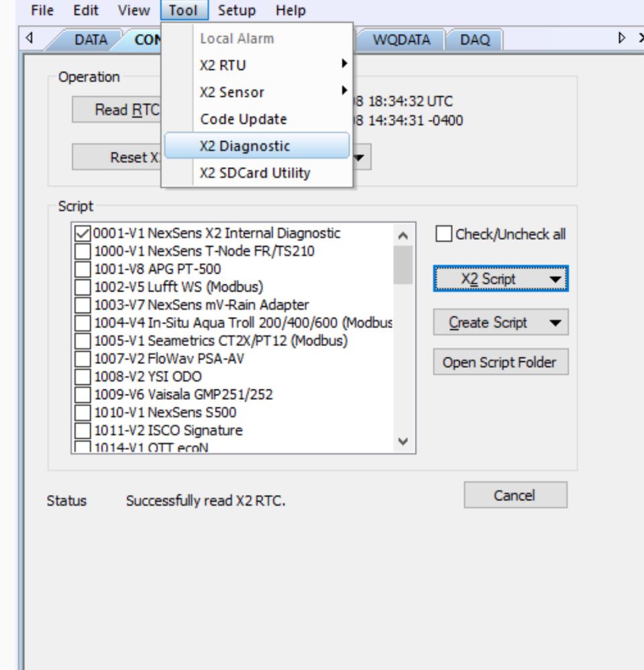This screenshot has height=670, width=644.
Task: Check 1003-V7 NexSens mV-Rain Adapter
Action: pos(82,305)
